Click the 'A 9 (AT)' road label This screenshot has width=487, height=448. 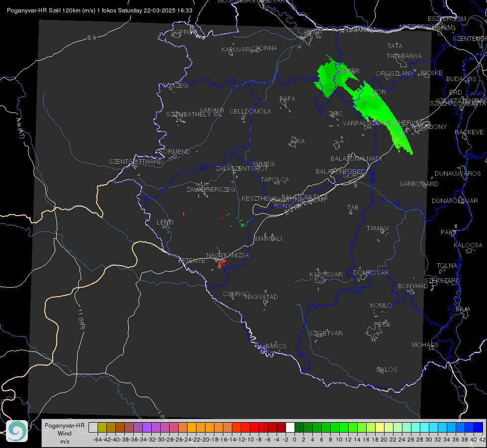coord(20,128)
